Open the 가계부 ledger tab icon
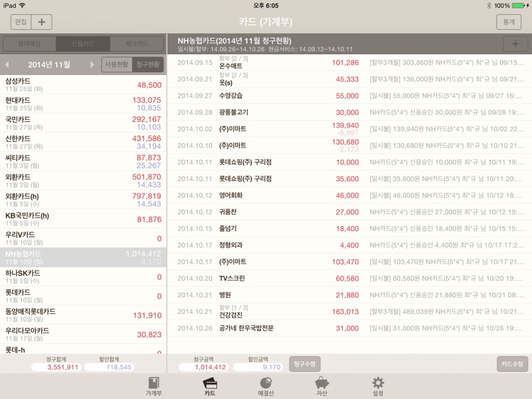 pyautogui.click(x=153, y=386)
